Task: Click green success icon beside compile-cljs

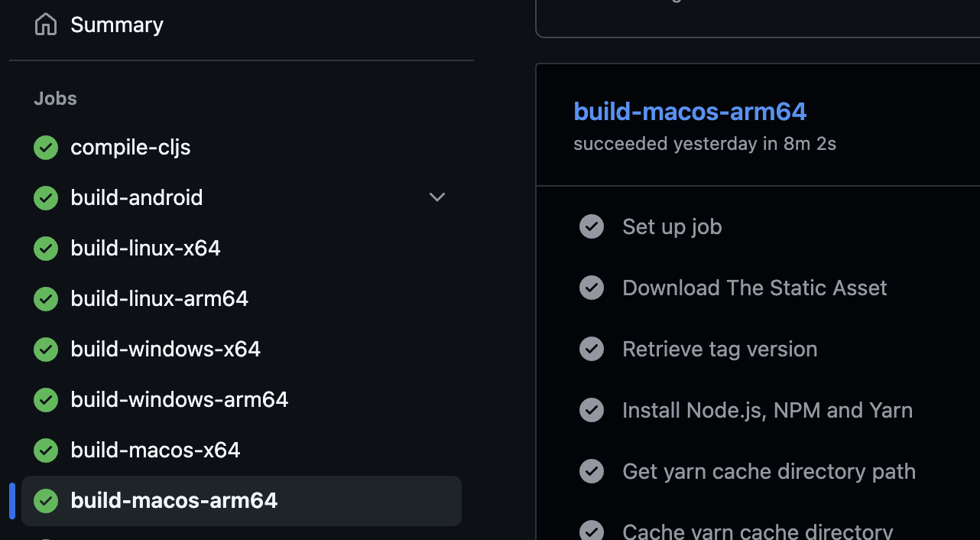Action: pyautogui.click(x=46, y=148)
